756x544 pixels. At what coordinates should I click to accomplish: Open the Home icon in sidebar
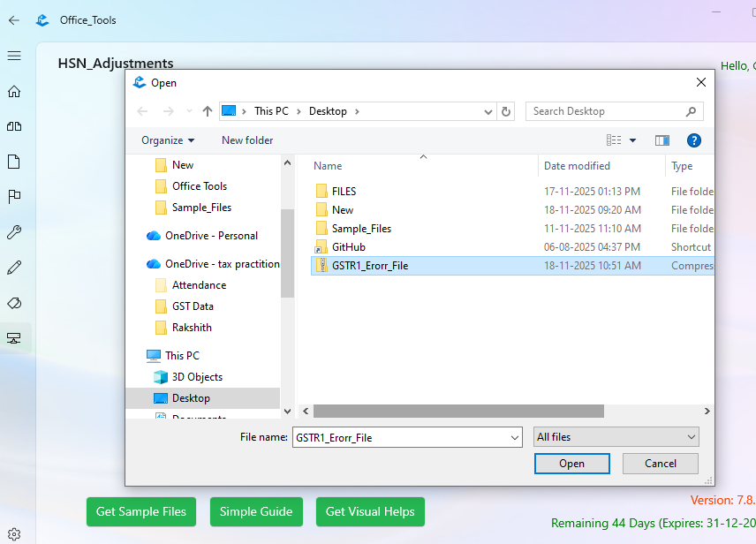point(13,91)
